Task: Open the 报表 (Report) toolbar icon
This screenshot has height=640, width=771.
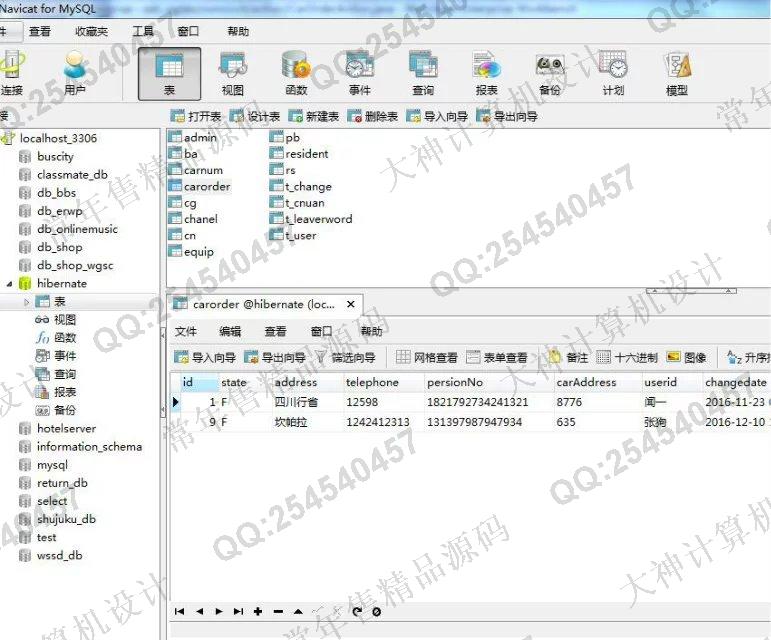Action: click(x=486, y=74)
